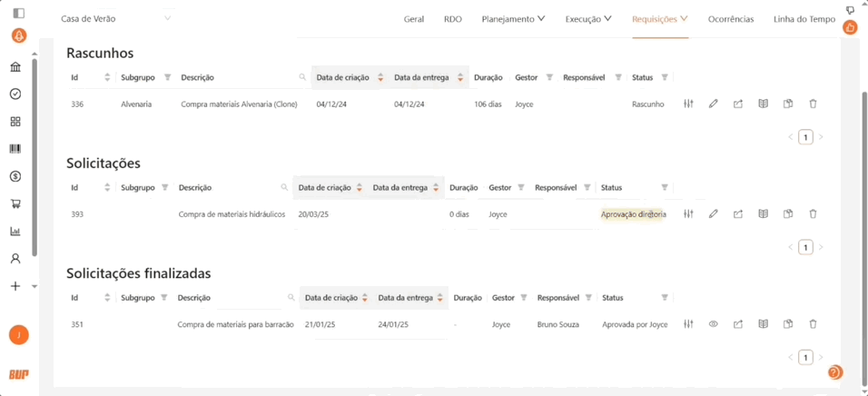Open the shopping cart sidebar icon
The width and height of the screenshot is (868, 396).
click(15, 203)
